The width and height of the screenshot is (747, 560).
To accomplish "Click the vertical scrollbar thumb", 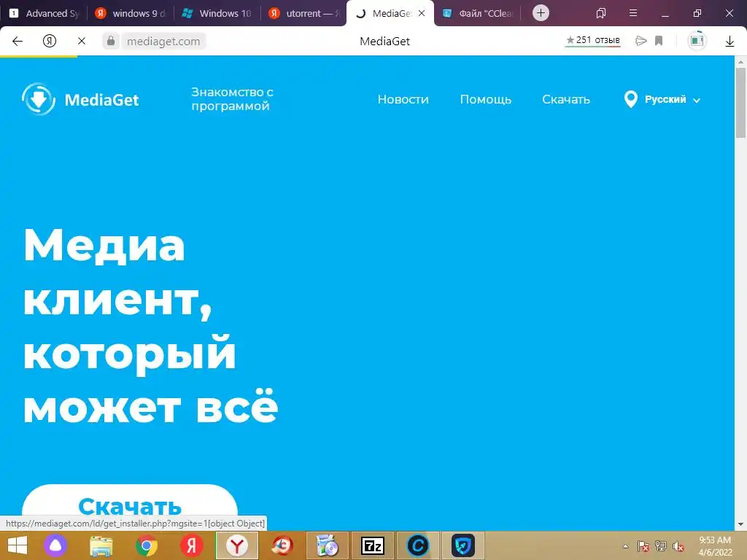I will pyautogui.click(x=740, y=102).
